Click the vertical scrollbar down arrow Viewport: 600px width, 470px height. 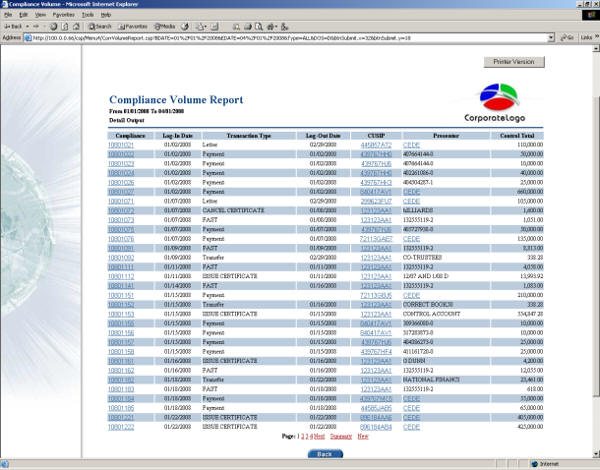click(x=596, y=454)
